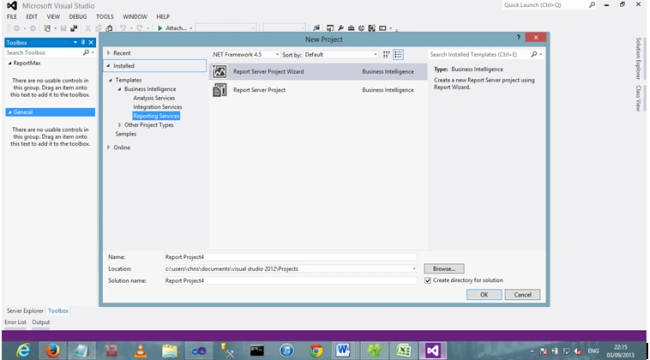
Task: Open Microsoft Word from the taskbar
Action: (343, 351)
